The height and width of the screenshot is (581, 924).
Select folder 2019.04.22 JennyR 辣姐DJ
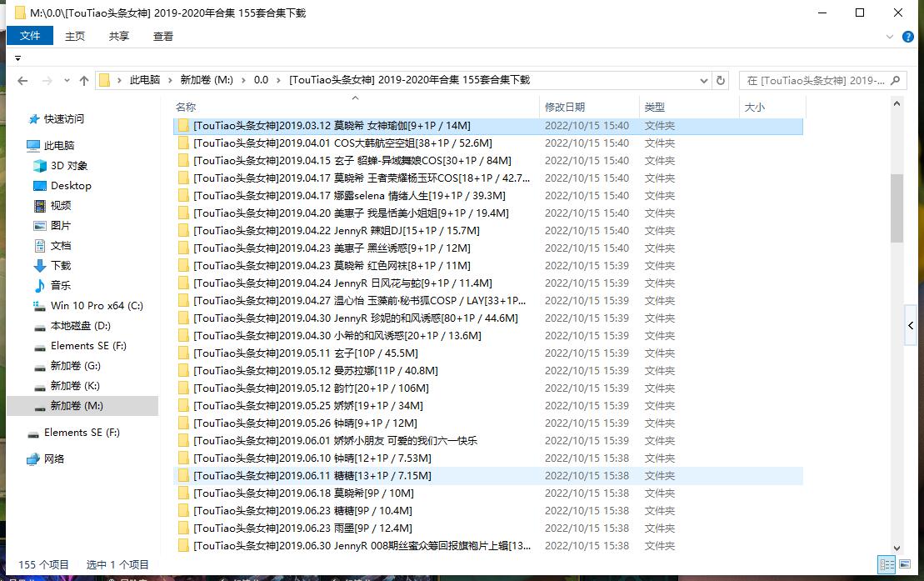click(488, 231)
